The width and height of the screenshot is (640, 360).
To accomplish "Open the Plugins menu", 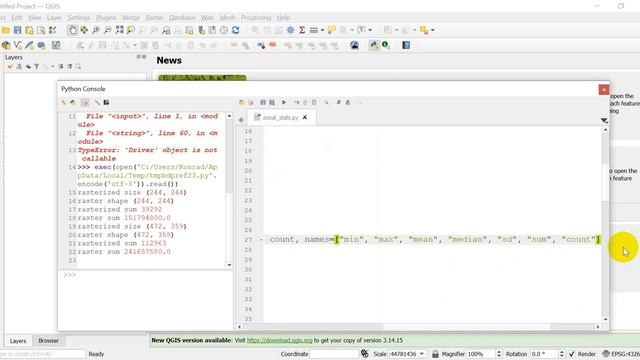I will pos(106,18).
